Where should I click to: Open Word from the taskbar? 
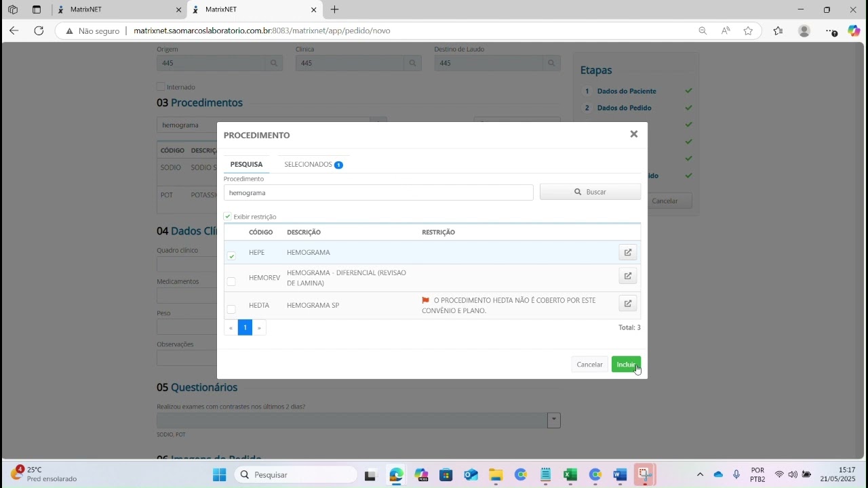pos(620,475)
